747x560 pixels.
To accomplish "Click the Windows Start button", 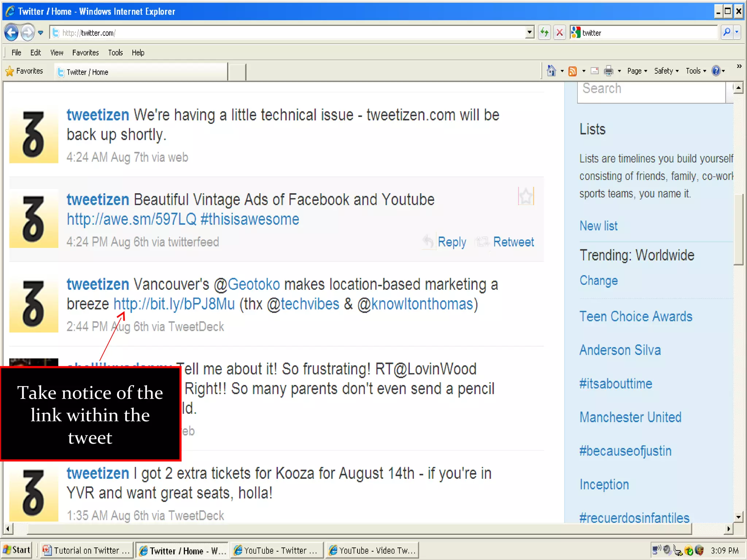I will 16,550.
